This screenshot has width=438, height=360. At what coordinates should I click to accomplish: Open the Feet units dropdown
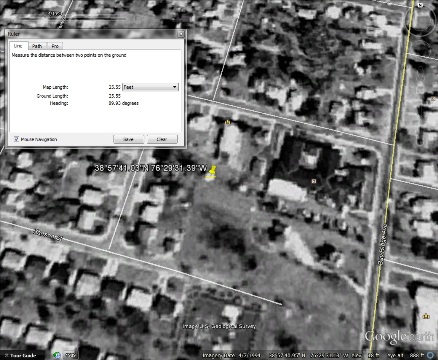point(151,87)
